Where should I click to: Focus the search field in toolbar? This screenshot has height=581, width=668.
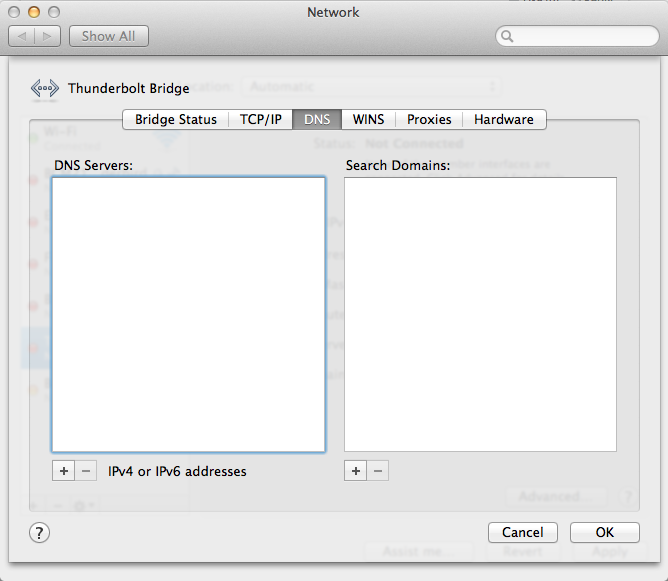[577, 36]
